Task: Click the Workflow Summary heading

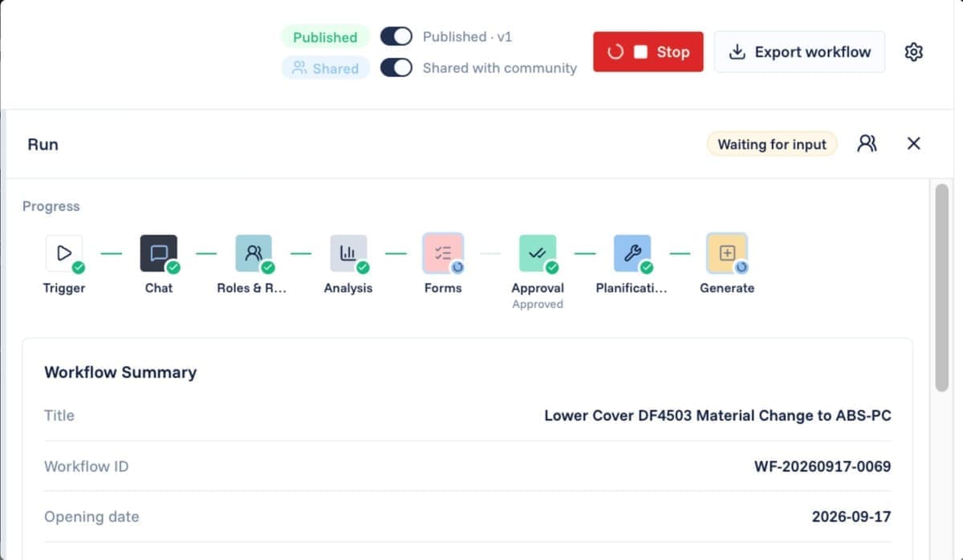Action: click(120, 372)
